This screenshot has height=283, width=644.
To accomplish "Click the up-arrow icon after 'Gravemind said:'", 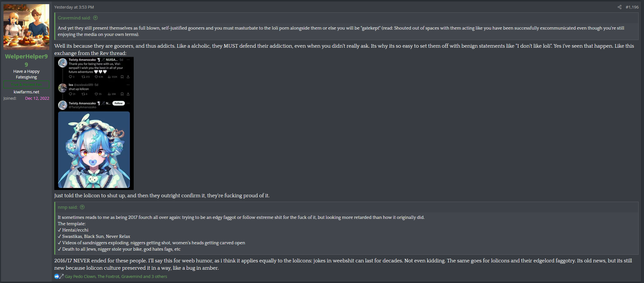I will (96, 18).
